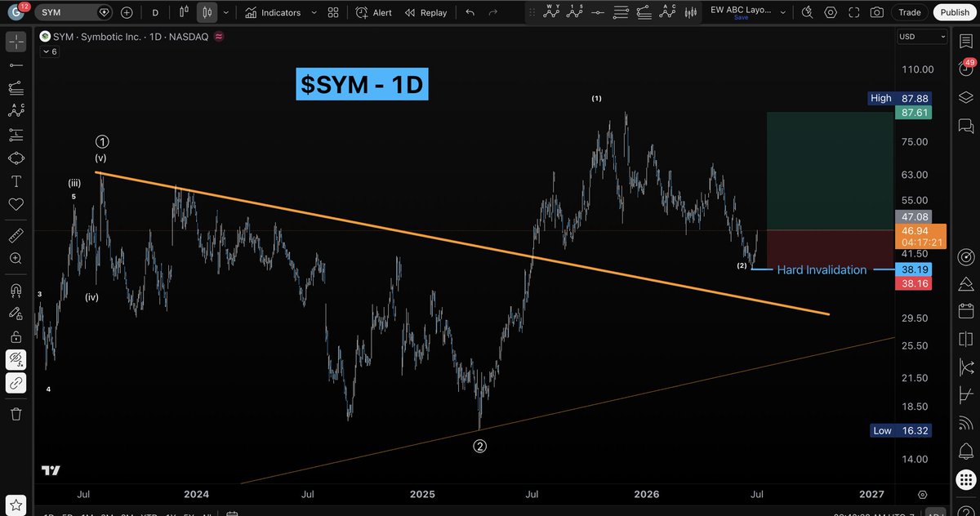Screen dimensions: 980x516
Task: Open the watchlist panel in right sidebar
Action: coord(965,42)
